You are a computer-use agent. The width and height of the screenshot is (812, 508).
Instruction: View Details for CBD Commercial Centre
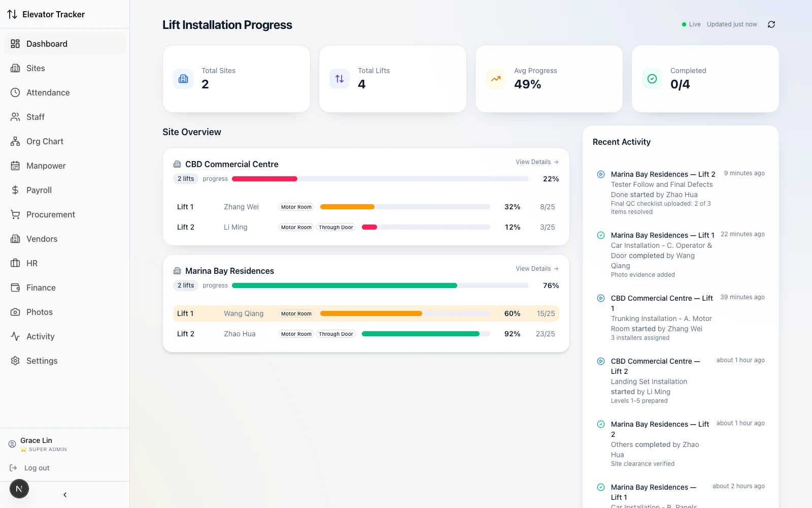(537, 162)
